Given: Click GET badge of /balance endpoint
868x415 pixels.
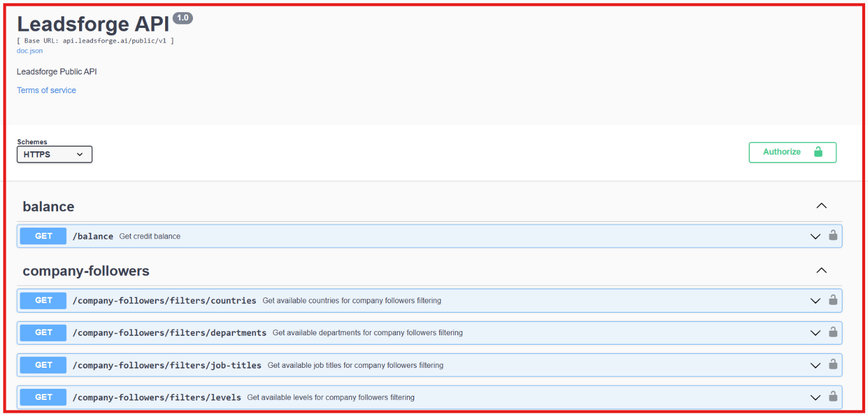Looking at the screenshot, I should pos(44,236).
